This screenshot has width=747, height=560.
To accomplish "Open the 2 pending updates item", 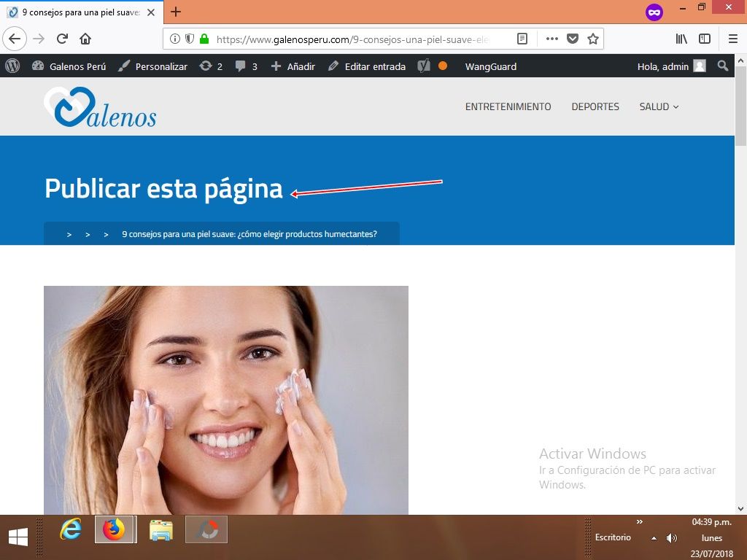I will pyautogui.click(x=211, y=66).
